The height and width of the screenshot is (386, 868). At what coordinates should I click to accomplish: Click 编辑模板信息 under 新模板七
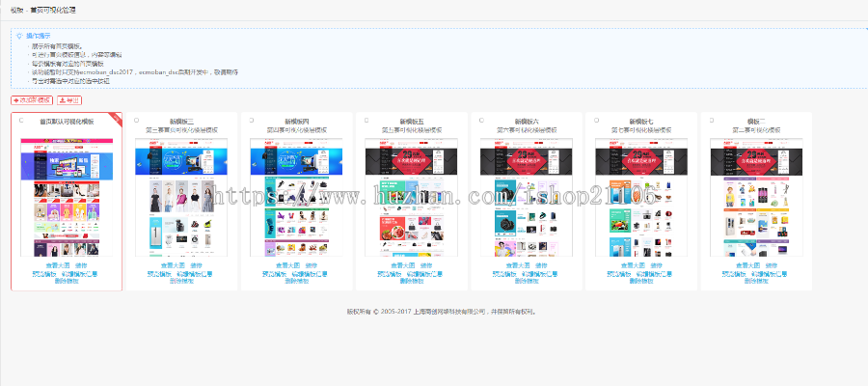point(654,274)
